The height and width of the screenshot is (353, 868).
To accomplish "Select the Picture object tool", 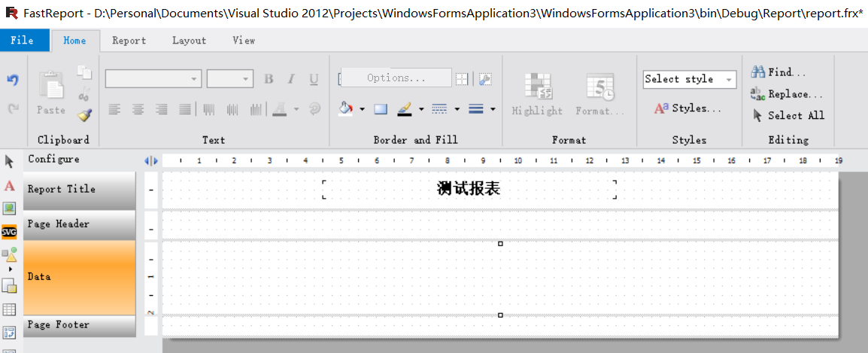I will pyautogui.click(x=10, y=208).
